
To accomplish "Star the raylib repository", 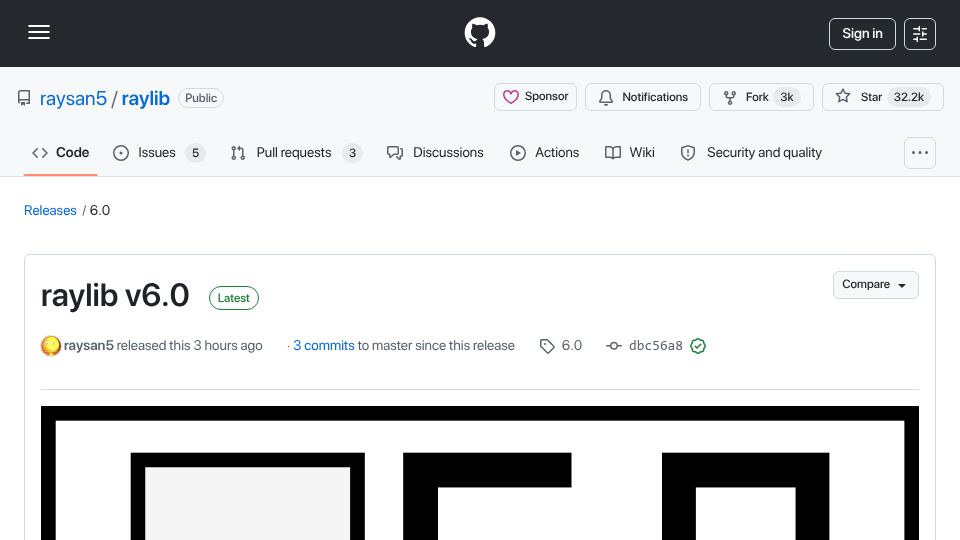I will [882, 97].
